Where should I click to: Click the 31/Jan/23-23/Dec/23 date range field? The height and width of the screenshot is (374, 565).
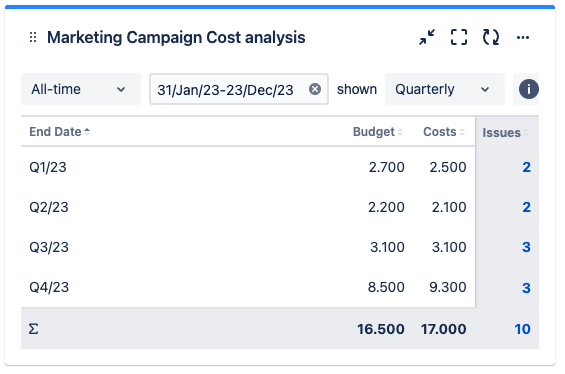coord(239,89)
